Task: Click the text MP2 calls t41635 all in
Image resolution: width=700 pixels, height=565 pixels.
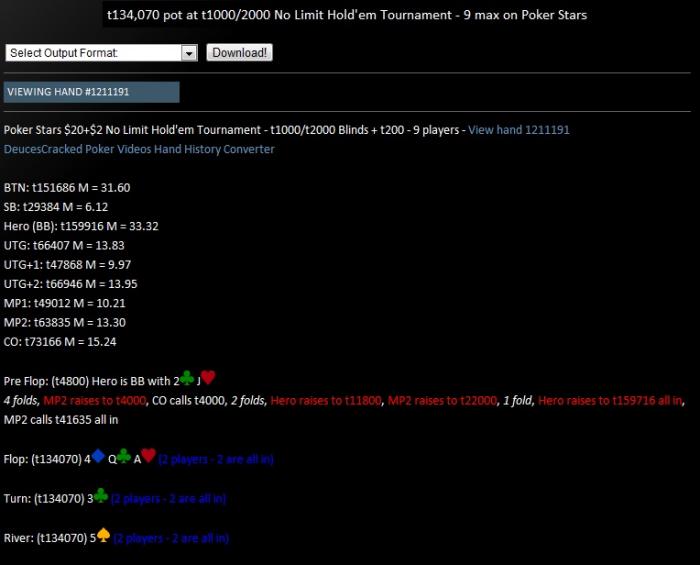Action: click(61, 420)
